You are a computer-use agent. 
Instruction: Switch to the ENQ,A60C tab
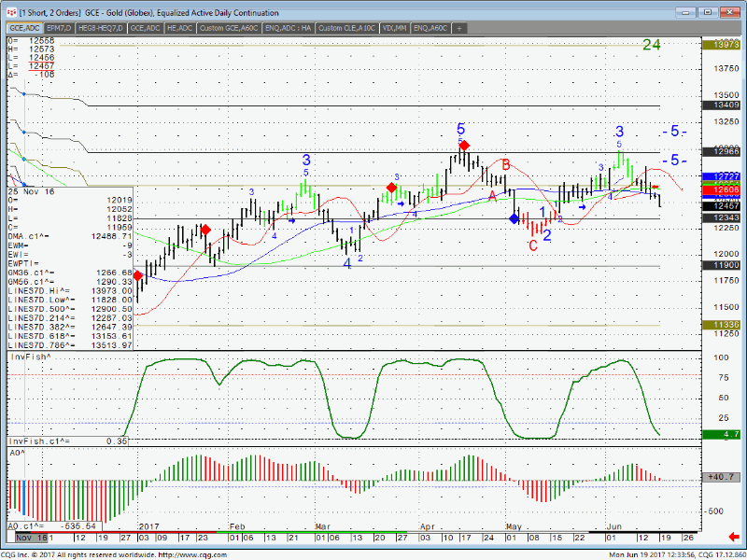point(430,28)
